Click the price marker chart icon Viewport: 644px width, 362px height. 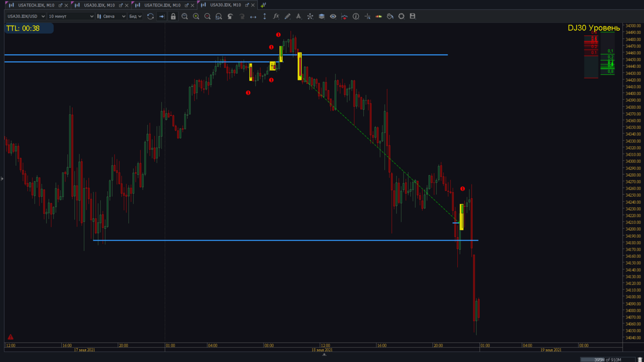pyautogui.click(x=344, y=16)
